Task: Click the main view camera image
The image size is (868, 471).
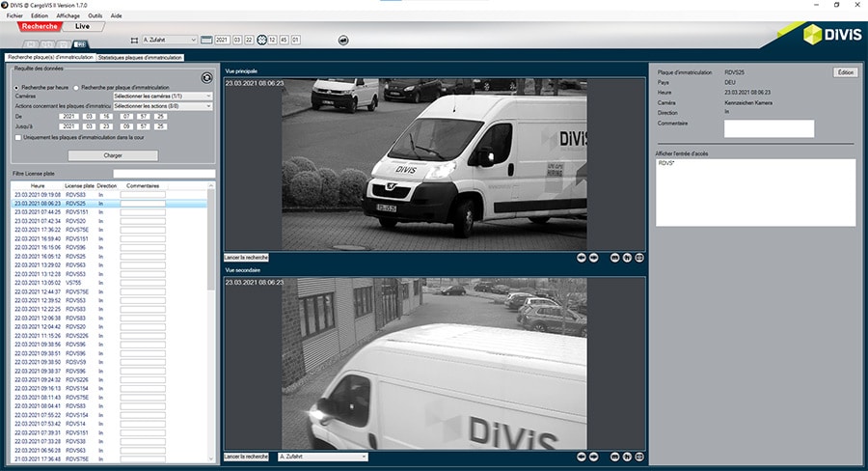Action: pyautogui.click(x=435, y=165)
